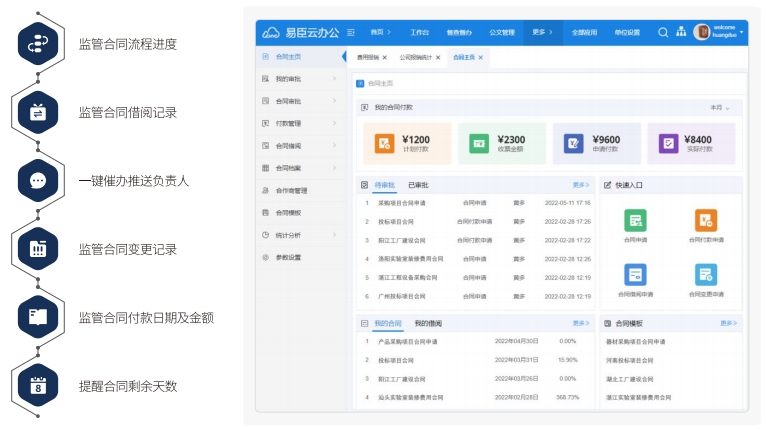Click the 合同模板 sidebar icon
This screenshot has width=766, height=430.
pyautogui.click(x=266, y=213)
